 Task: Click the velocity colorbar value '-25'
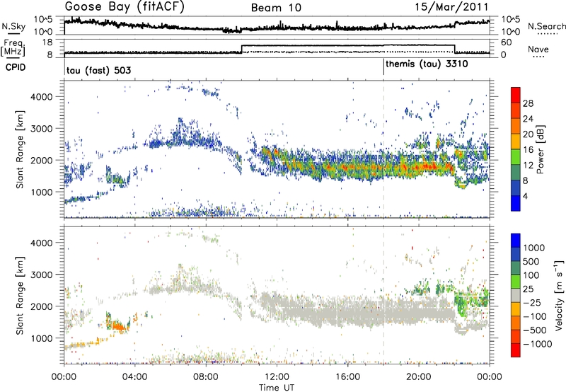532,302
